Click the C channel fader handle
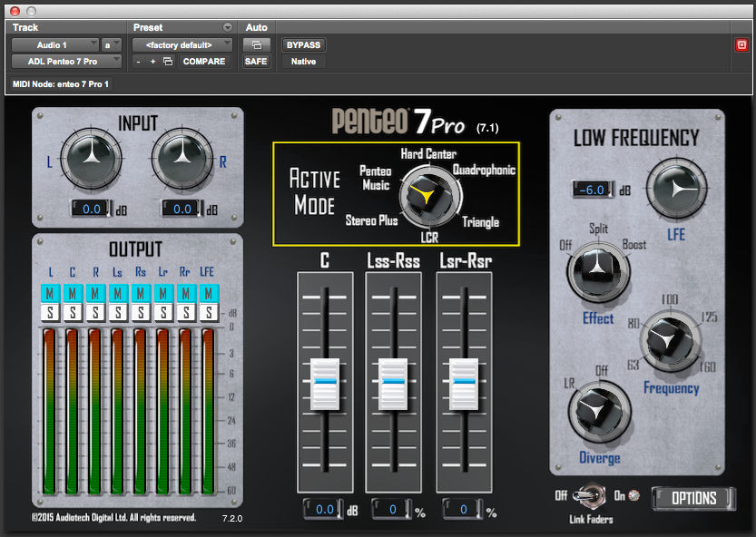 tap(325, 383)
